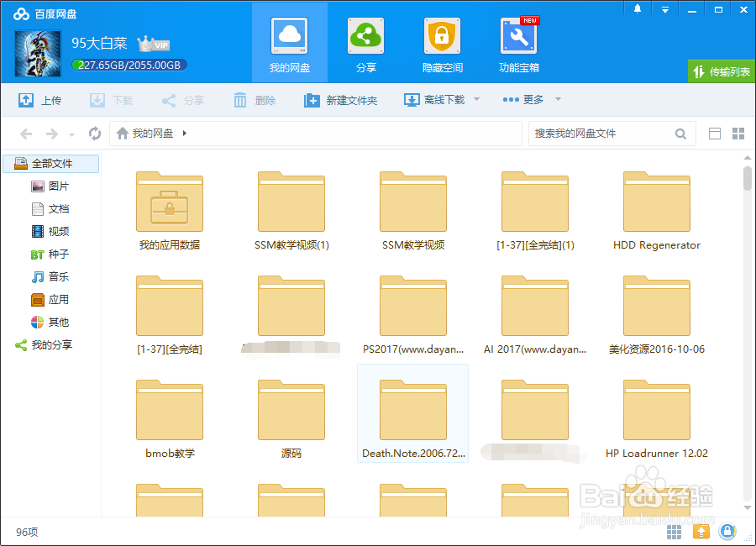Open 我的分享 in sidebar
The image size is (756, 546).
[44, 345]
